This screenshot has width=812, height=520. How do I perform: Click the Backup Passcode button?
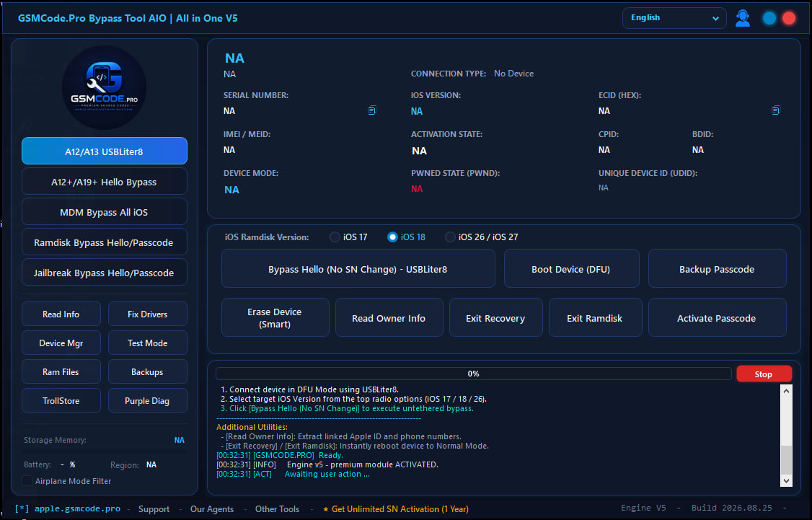(x=717, y=269)
